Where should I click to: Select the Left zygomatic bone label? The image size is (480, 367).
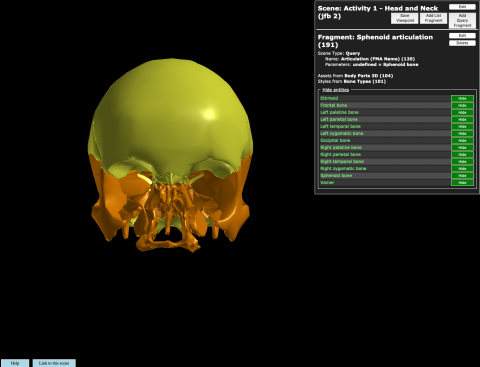tap(342, 133)
